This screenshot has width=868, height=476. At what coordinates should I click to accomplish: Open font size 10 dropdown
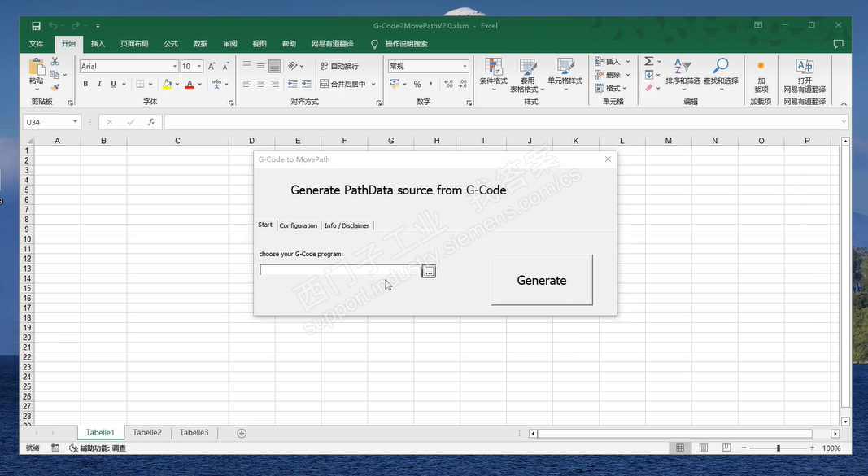[199, 67]
